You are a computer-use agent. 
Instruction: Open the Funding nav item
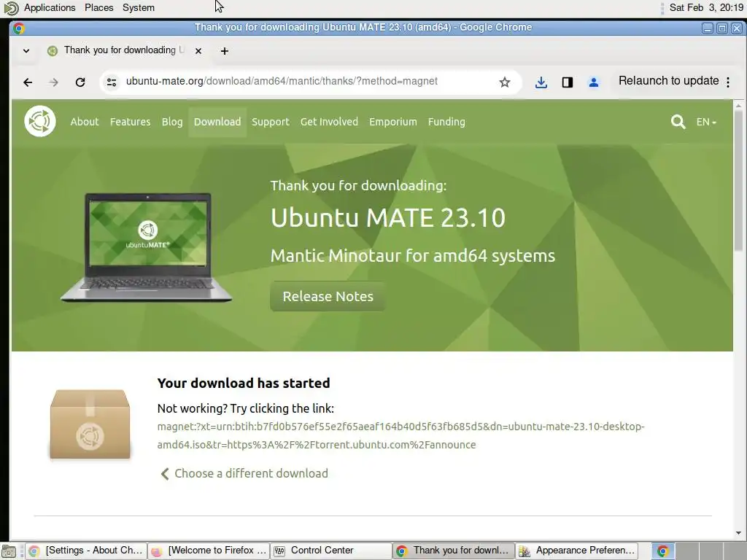[x=446, y=122]
